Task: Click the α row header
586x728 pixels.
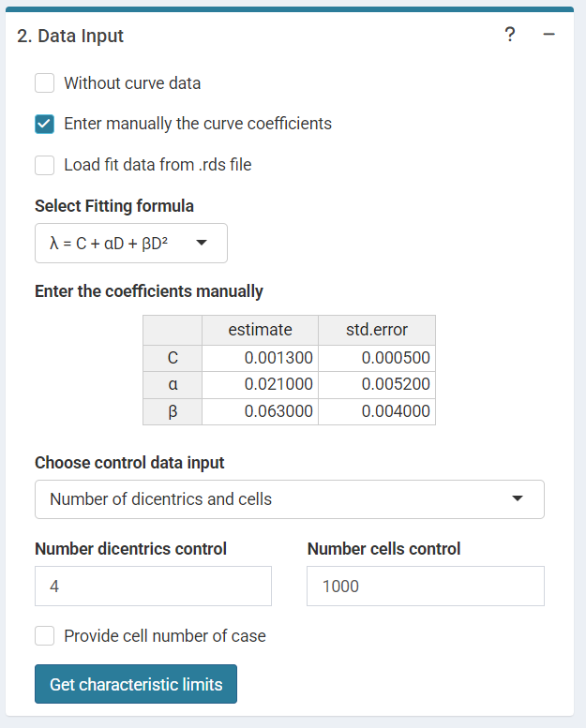Action: [173, 384]
